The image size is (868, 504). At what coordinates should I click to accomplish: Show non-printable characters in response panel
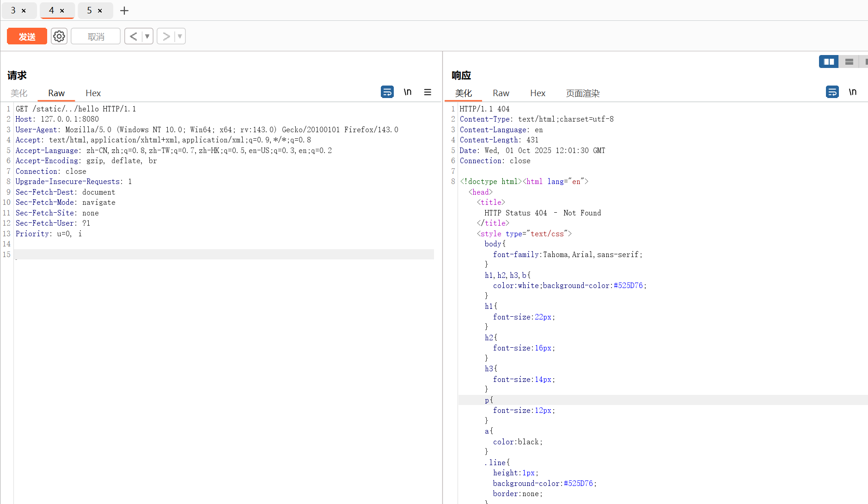tap(852, 92)
